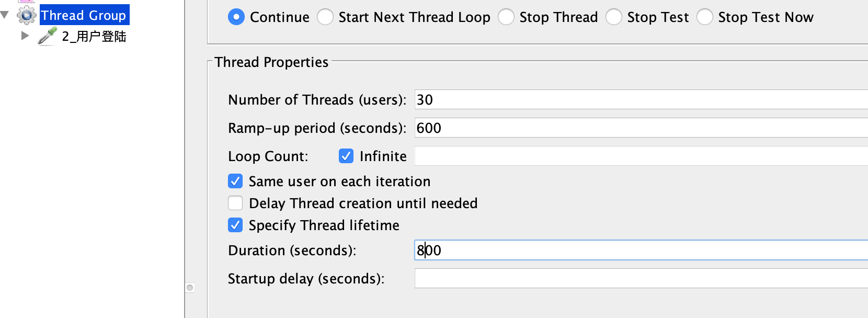Click the Thread Group gear icon
868x318 pixels.
(x=26, y=15)
